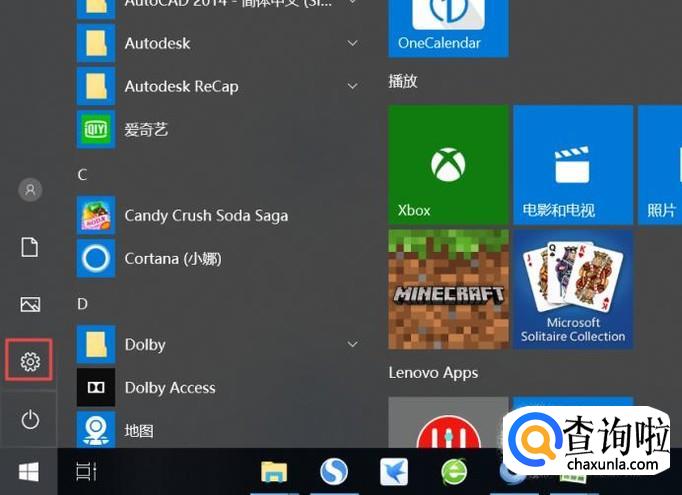Viewport: 682px width, 495px height.
Task: Click the Windows Start button
Action: [x=29, y=472]
